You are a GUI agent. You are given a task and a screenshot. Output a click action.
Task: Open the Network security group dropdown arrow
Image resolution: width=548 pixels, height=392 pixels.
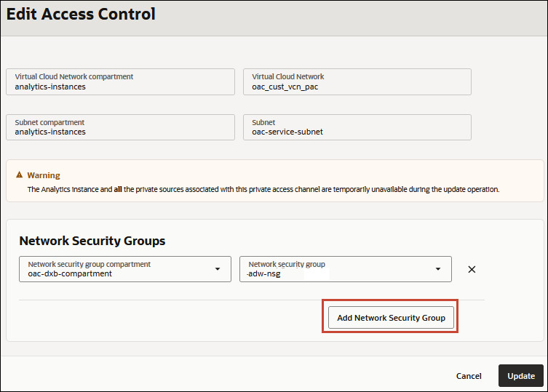(x=437, y=269)
